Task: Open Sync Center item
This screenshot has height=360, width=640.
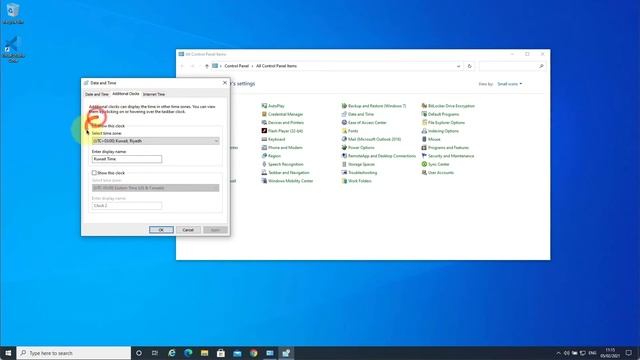Action: (436, 164)
